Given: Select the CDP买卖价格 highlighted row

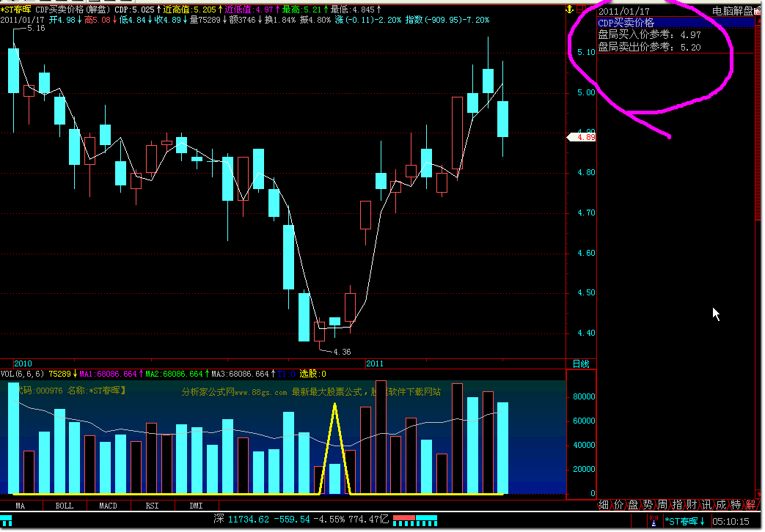Looking at the screenshot, I should point(676,23).
